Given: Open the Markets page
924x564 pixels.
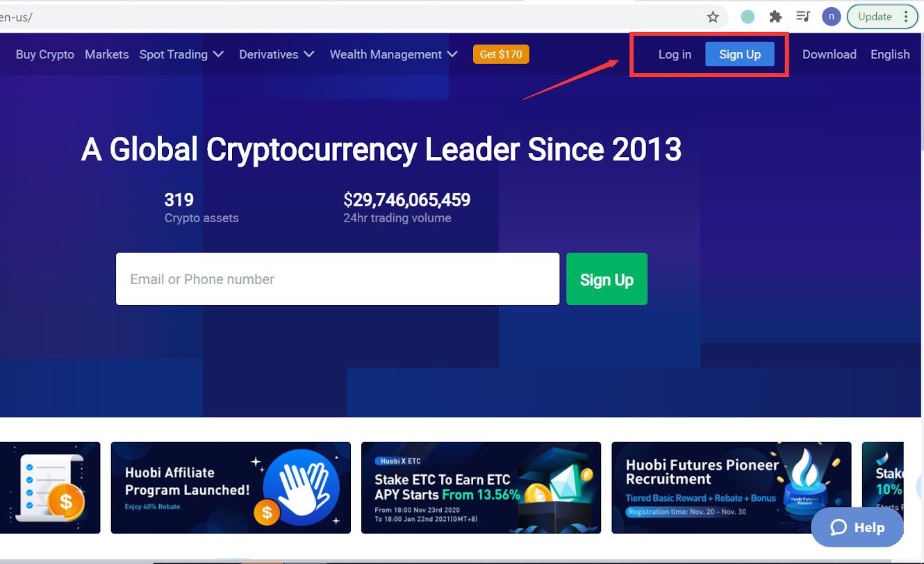Looking at the screenshot, I should 106,54.
